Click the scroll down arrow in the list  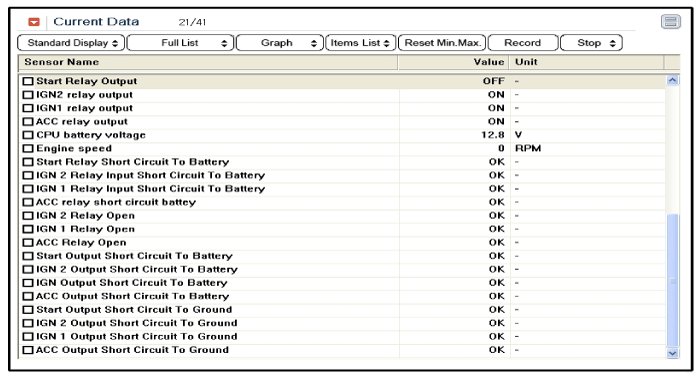pos(672,353)
